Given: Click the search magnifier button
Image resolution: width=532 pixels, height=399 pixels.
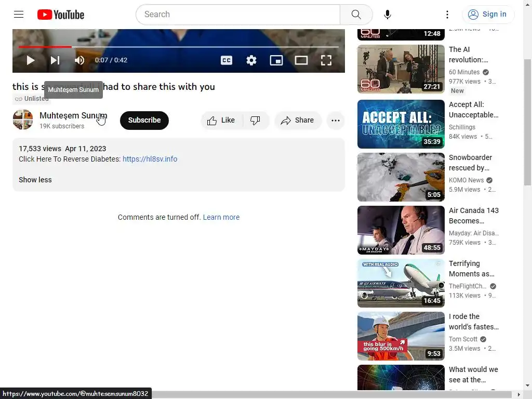Looking at the screenshot, I should [356, 14].
